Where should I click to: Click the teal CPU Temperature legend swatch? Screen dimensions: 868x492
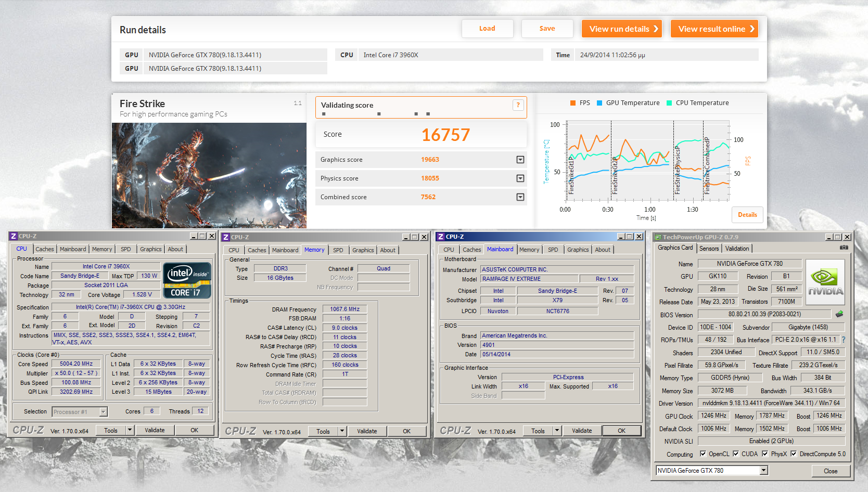point(669,103)
